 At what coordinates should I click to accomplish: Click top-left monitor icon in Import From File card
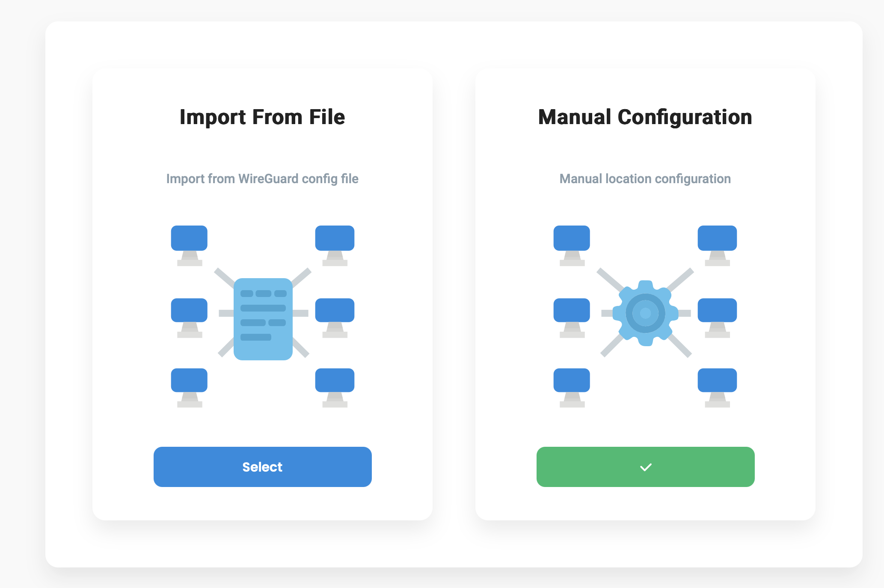(x=189, y=244)
